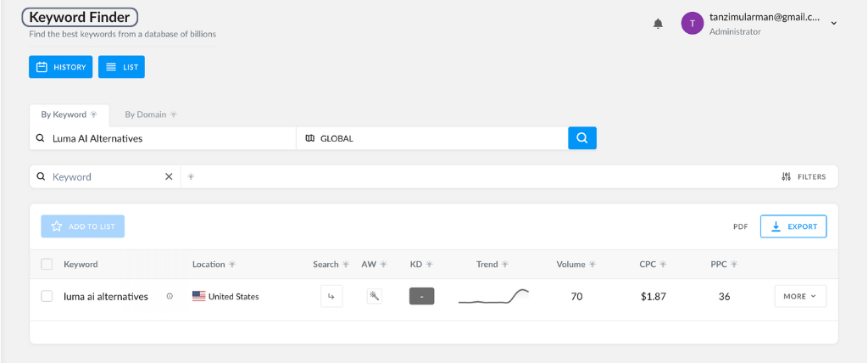Click the United States location text
Screen dimensions: 868x363
pyautogui.click(x=234, y=297)
